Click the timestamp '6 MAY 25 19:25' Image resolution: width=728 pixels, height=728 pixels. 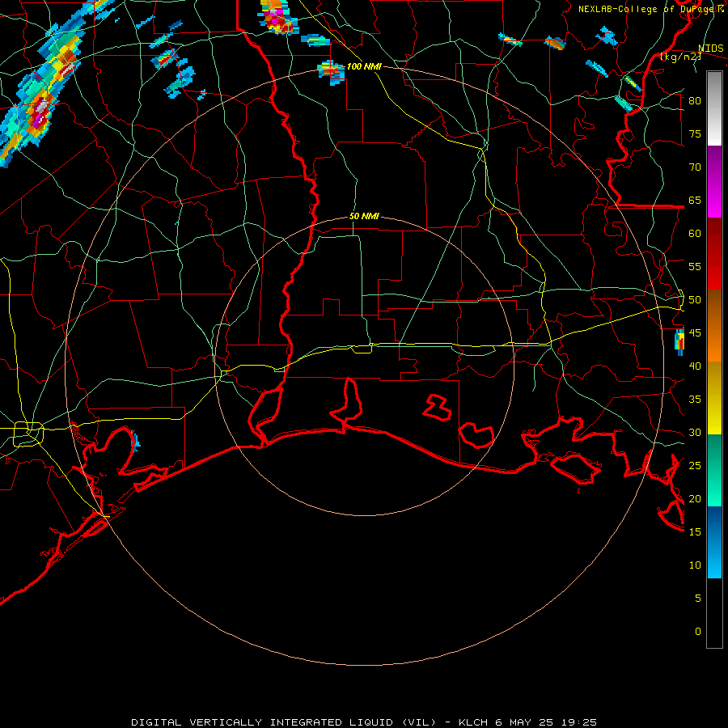546,722
